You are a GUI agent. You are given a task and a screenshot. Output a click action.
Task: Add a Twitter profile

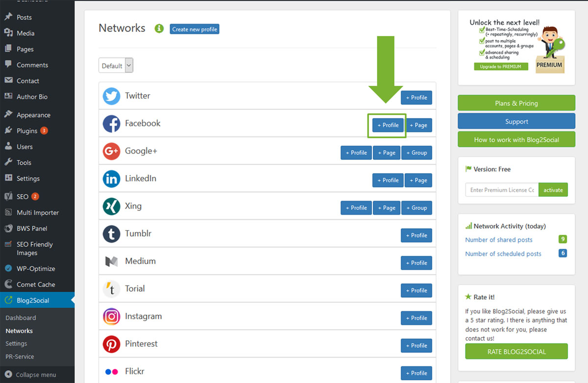point(416,98)
